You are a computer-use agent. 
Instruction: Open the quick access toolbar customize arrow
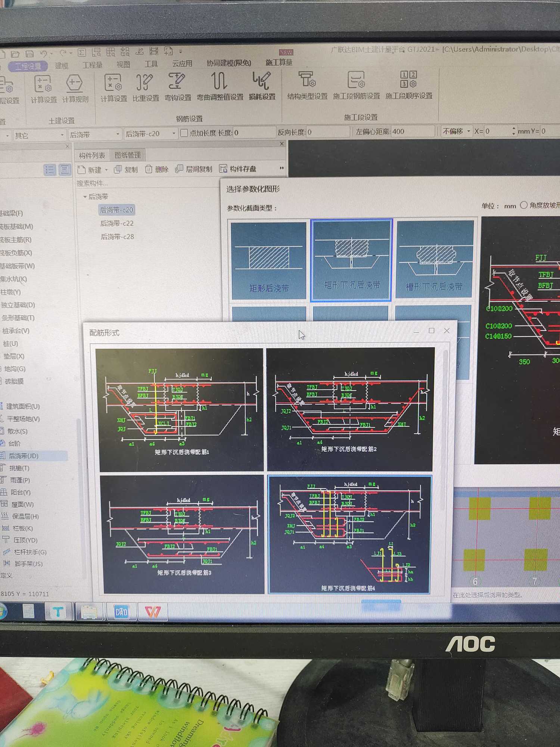[x=181, y=51]
